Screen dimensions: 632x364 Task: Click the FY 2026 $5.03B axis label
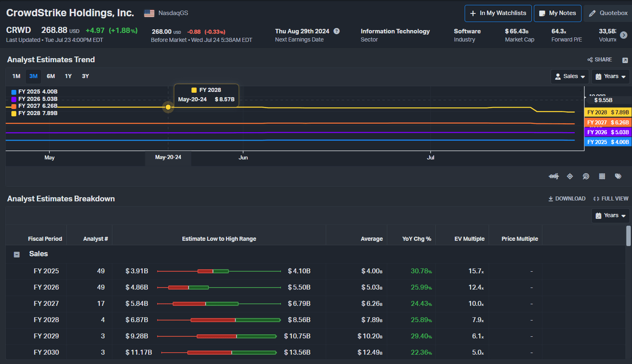(607, 132)
